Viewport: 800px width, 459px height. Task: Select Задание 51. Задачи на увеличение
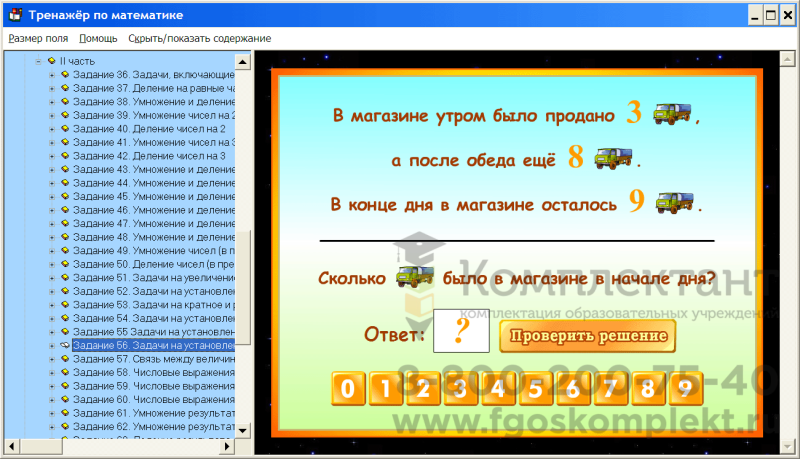[x=154, y=278]
